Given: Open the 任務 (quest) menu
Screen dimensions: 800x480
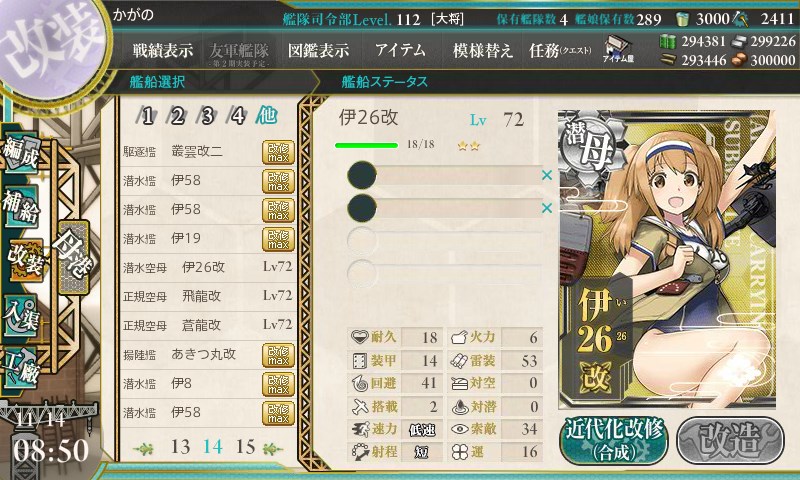Looking at the screenshot, I should coord(560,50).
